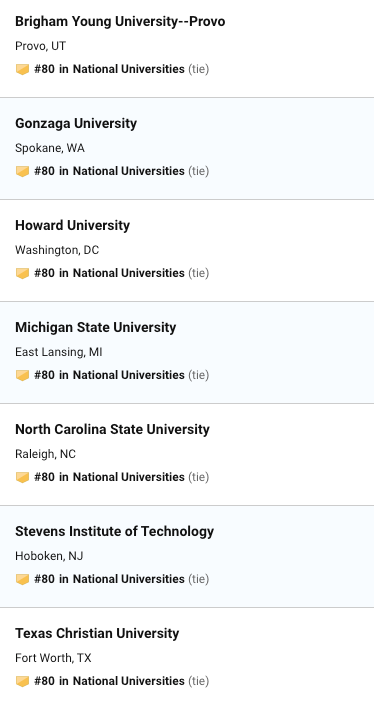Click the Michigan State National Universities ranking link
This screenshot has width=374, height=707.
click(109, 375)
